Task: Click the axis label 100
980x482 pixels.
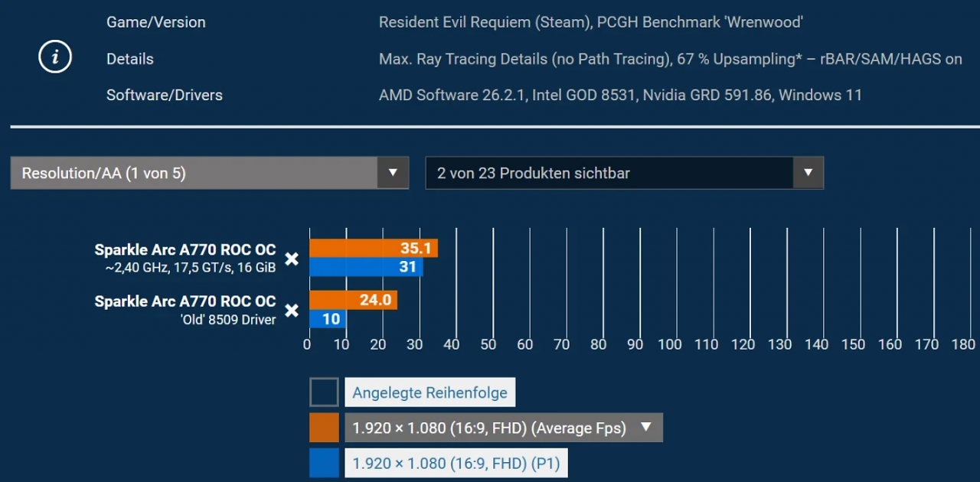Action: tap(670, 344)
